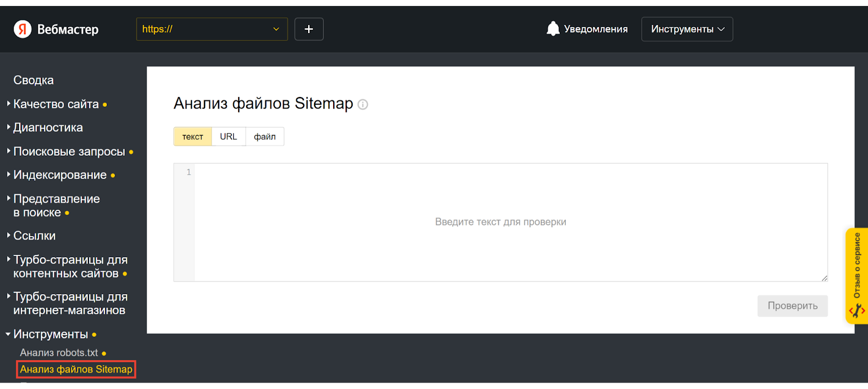Expand Поисковые запросы section
The image size is (868, 389).
pos(69,151)
